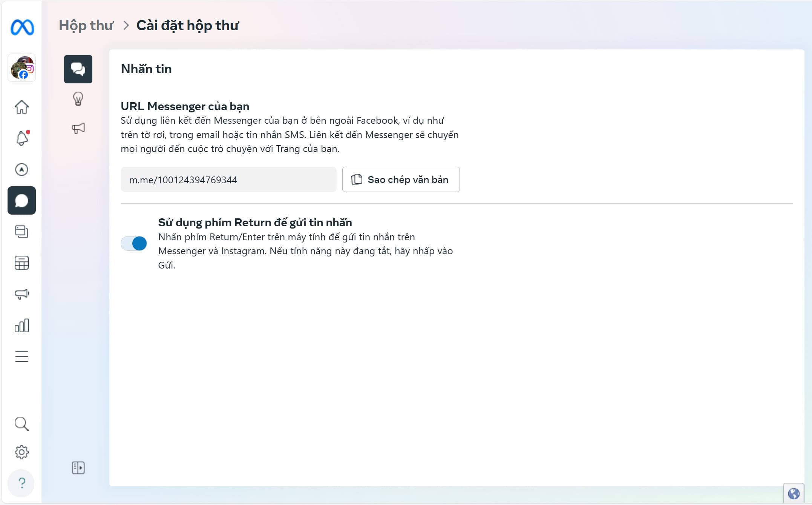Viewport: 812px width, 505px height.
Task: Go to Home in the sidebar
Action: [x=21, y=107]
